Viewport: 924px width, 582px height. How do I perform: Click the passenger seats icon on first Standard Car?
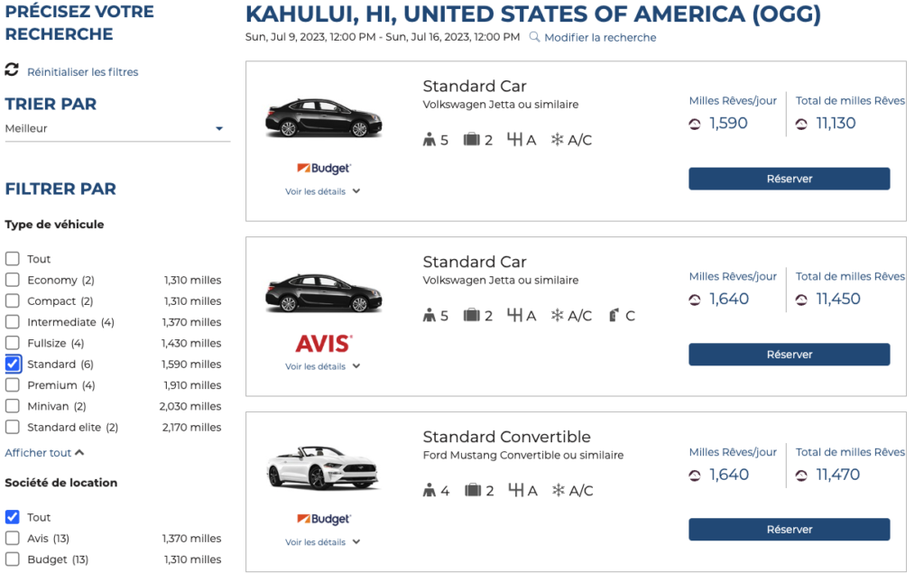click(x=429, y=140)
